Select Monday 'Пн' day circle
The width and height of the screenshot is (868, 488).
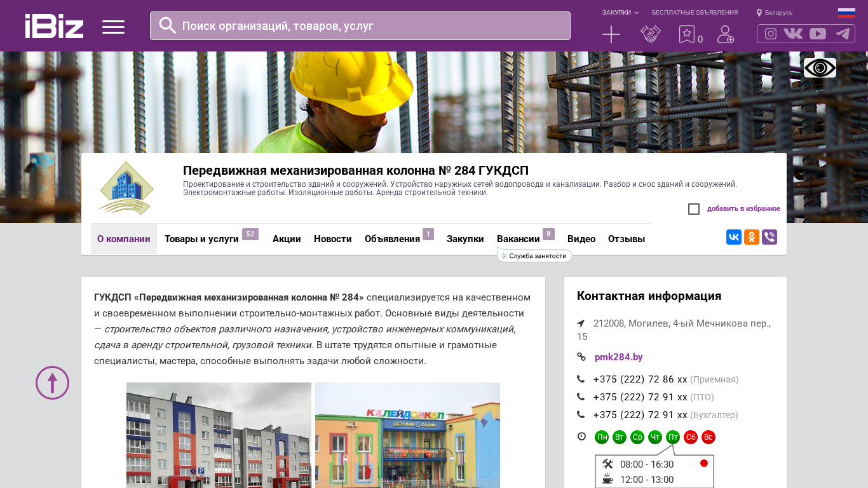click(602, 437)
